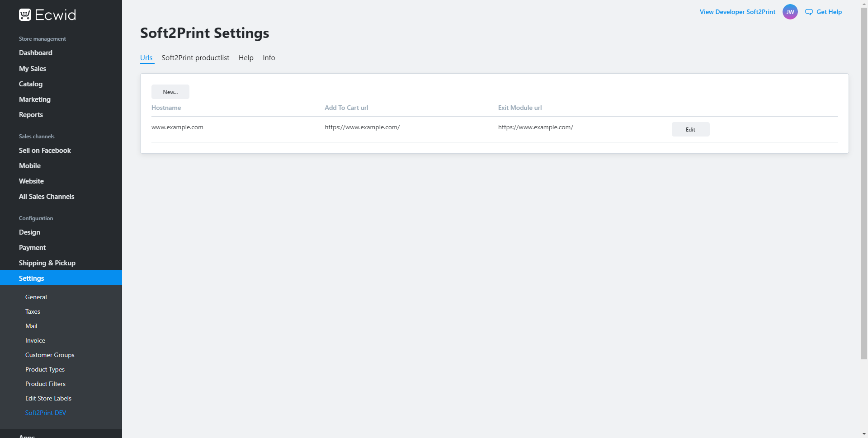Open the Reports section
Image resolution: width=868 pixels, height=438 pixels.
click(31, 115)
